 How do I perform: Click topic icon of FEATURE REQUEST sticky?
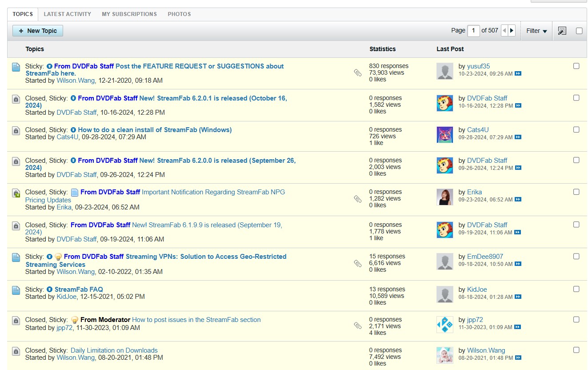click(16, 67)
